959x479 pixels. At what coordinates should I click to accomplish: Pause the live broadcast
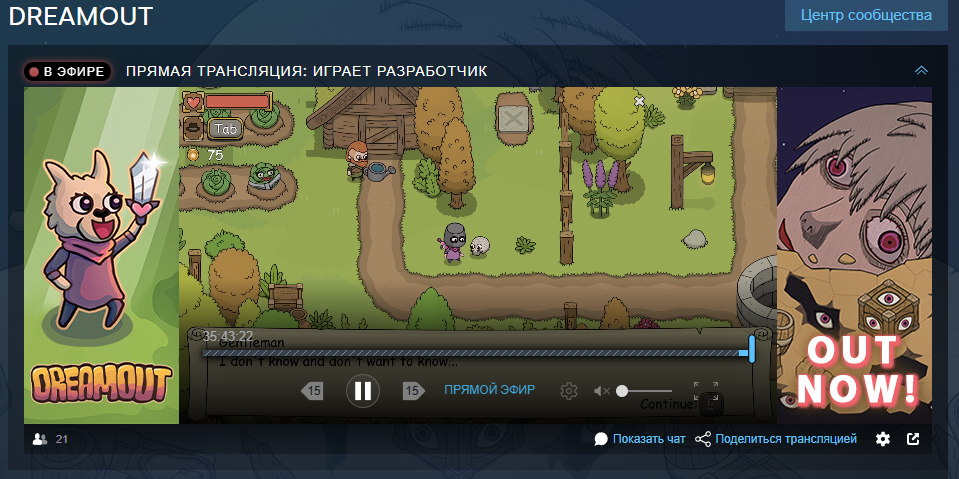pos(363,390)
